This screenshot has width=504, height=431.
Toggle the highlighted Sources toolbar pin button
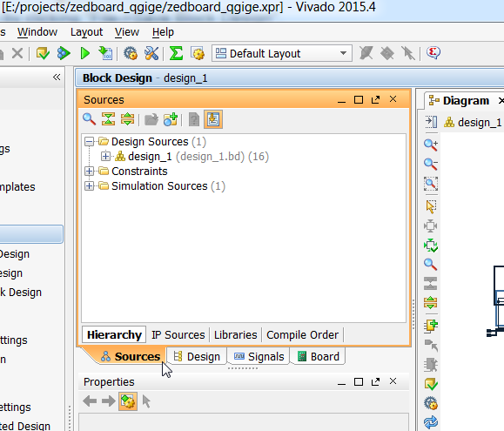click(x=213, y=119)
